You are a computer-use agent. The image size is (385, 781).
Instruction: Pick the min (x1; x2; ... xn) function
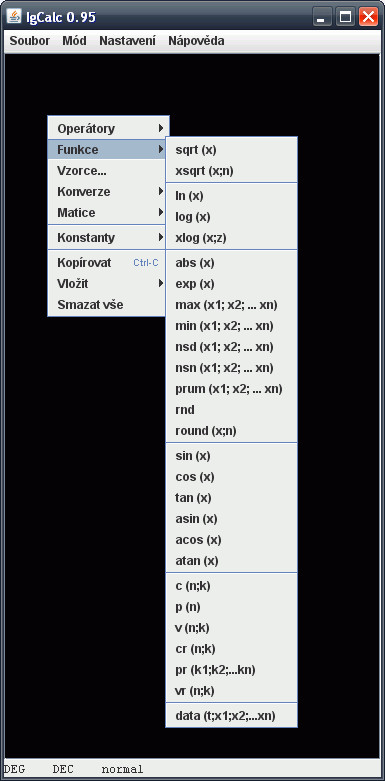(x=232, y=326)
